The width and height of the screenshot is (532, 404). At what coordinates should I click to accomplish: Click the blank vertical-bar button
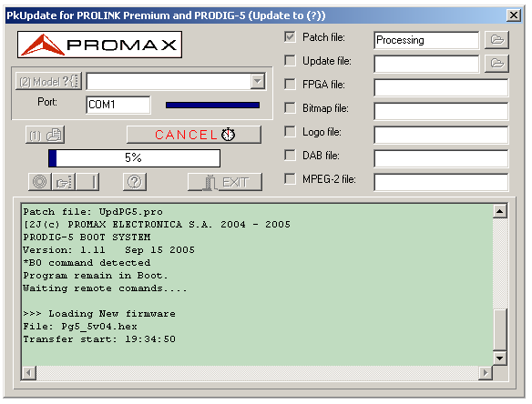point(87,182)
